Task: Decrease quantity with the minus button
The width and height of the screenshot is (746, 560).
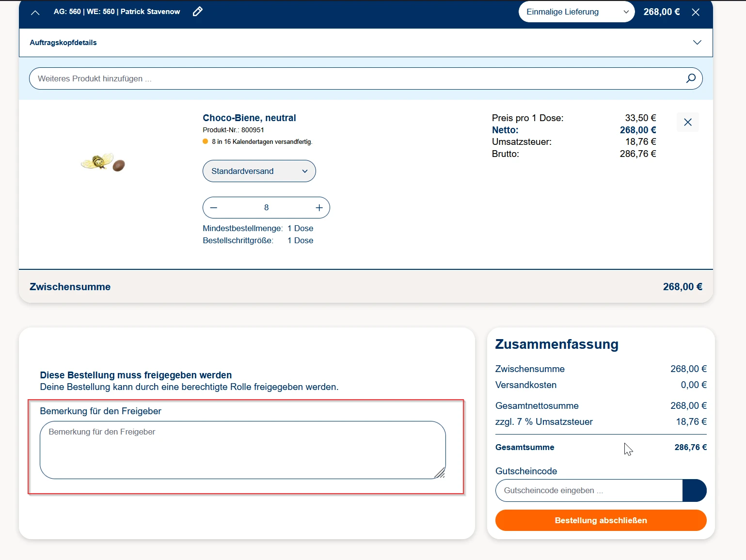Action: tap(214, 208)
